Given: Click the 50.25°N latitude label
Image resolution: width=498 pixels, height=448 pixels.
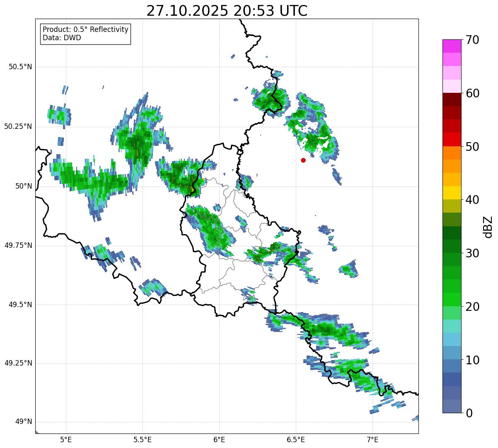Looking at the screenshot, I should 18,126.
